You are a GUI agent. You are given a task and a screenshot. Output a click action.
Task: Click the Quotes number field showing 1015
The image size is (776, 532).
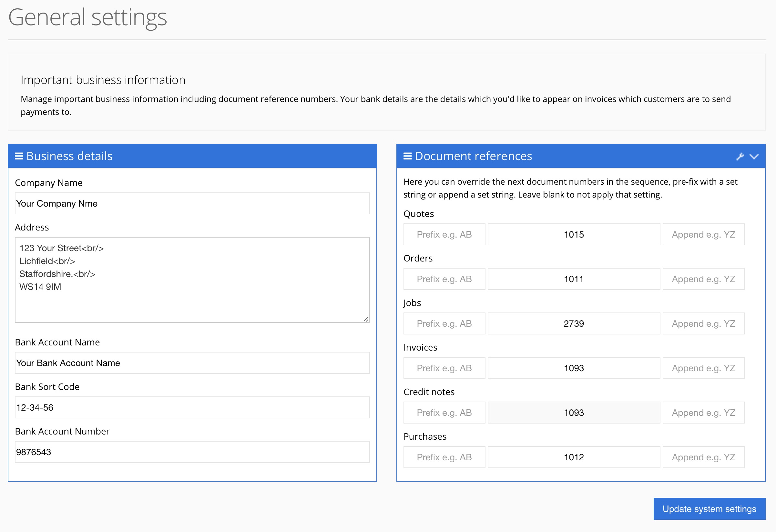point(573,234)
